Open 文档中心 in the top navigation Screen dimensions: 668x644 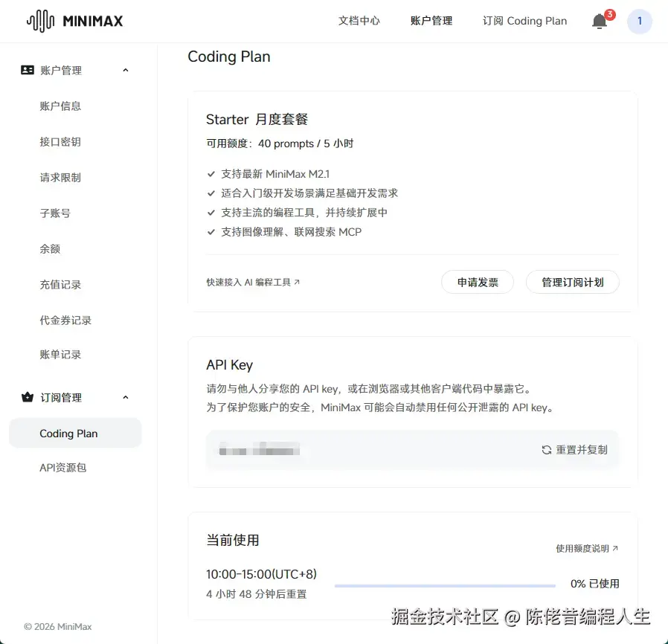coord(359,21)
